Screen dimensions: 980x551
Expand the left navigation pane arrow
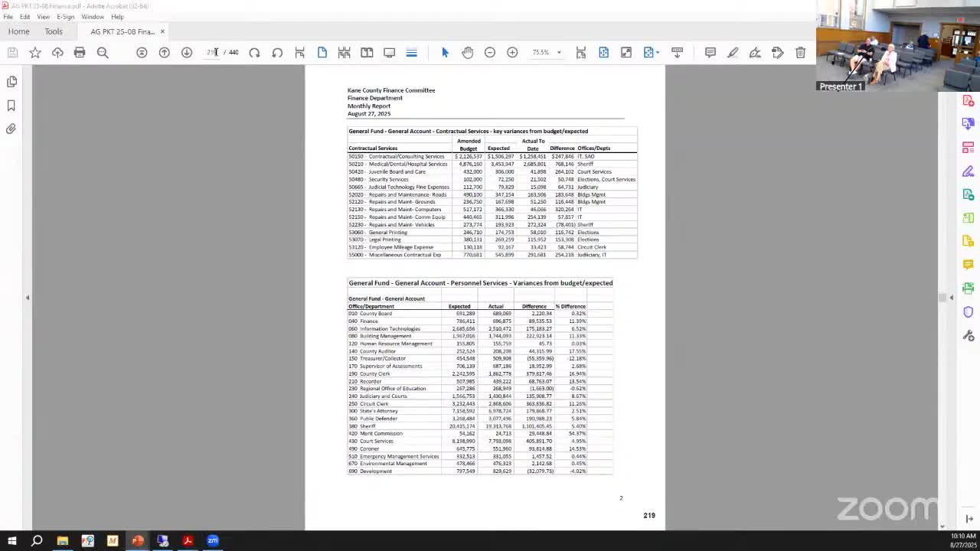(x=28, y=298)
